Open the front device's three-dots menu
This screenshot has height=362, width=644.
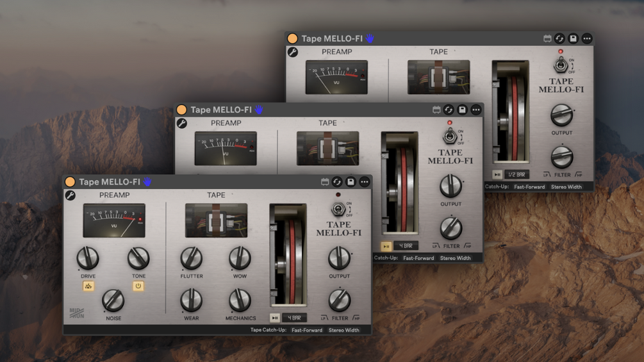[365, 182]
